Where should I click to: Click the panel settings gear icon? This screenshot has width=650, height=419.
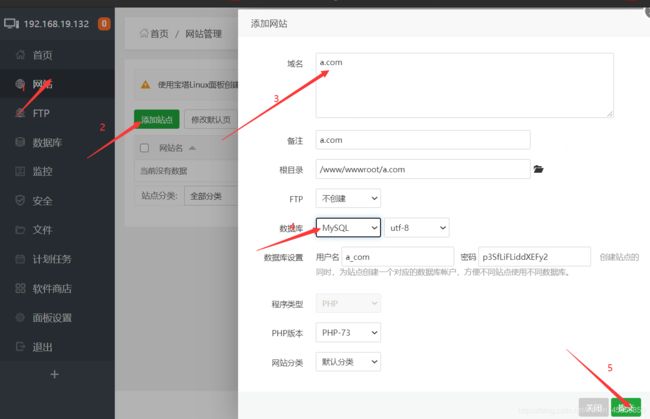click(x=20, y=317)
